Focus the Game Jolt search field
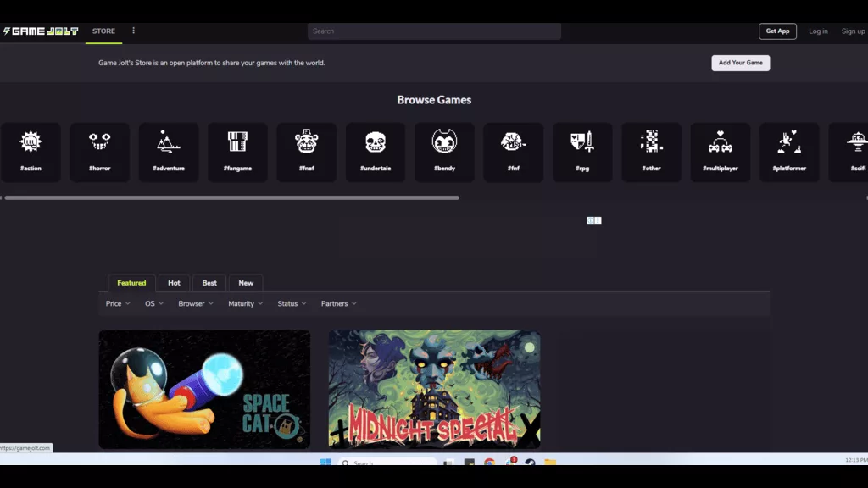 (x=434, y=31)
